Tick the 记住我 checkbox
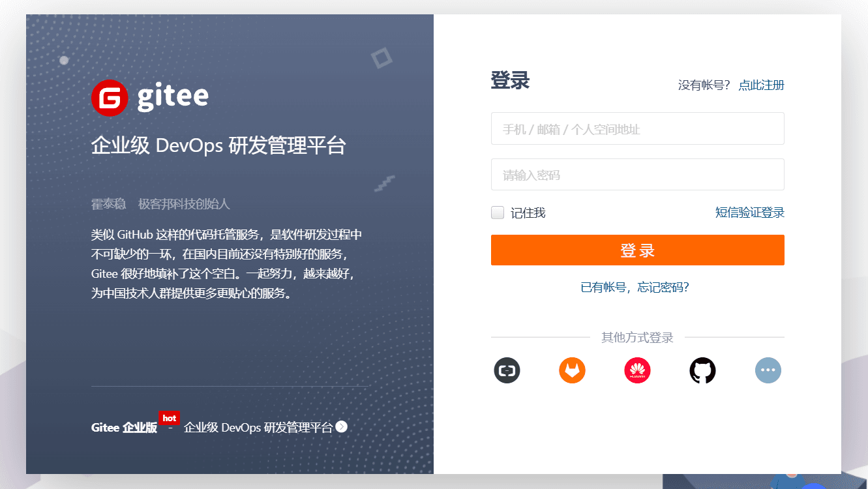The width and height of the screenshot is (868, 489). [x=498, y=213]
